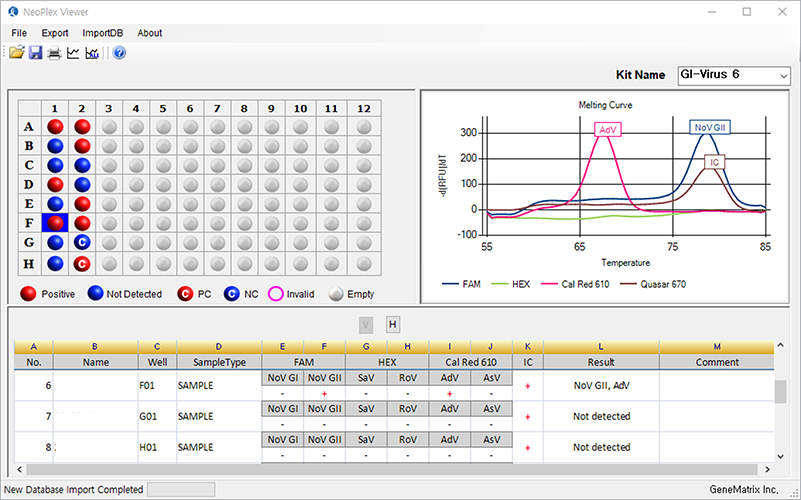Switch to vertical layout with V button
The height and width of the screenshot is (500, 801).
[x=366, y=324]
